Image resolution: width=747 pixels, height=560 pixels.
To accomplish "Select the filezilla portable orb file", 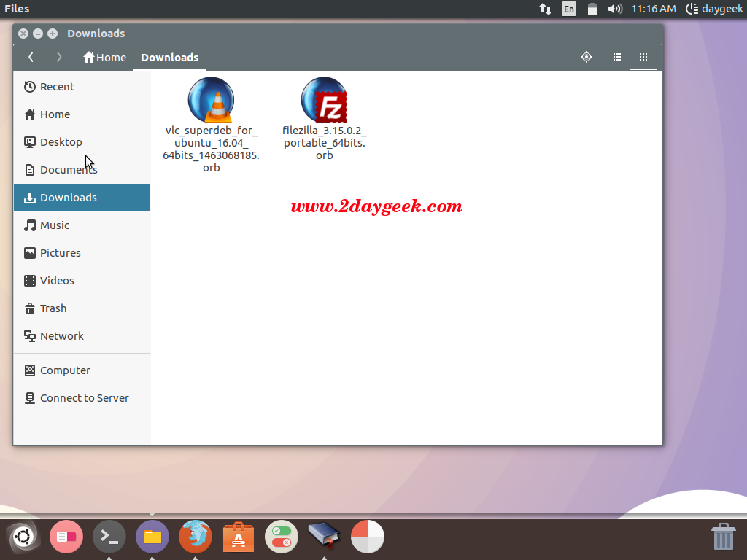I will click(325, 119).
